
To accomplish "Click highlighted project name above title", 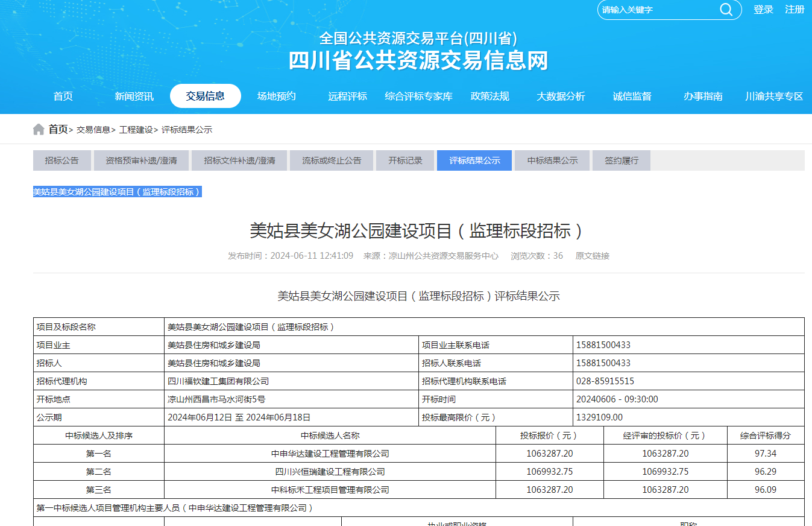I will tap(117, 192).
